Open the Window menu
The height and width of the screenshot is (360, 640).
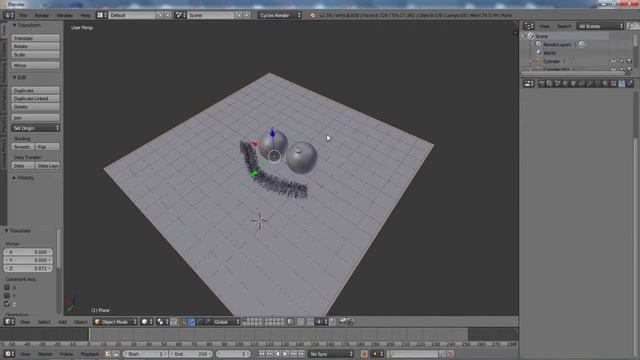(64, 15)
